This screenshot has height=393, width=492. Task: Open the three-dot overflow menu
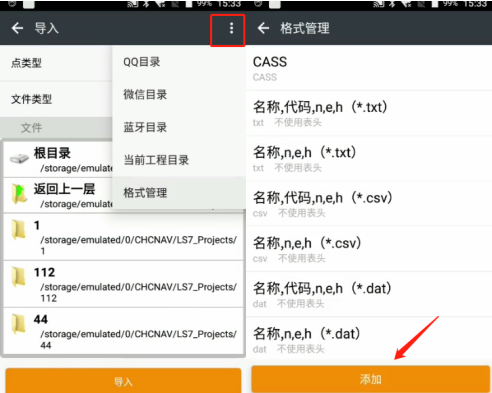click(231, 28)
